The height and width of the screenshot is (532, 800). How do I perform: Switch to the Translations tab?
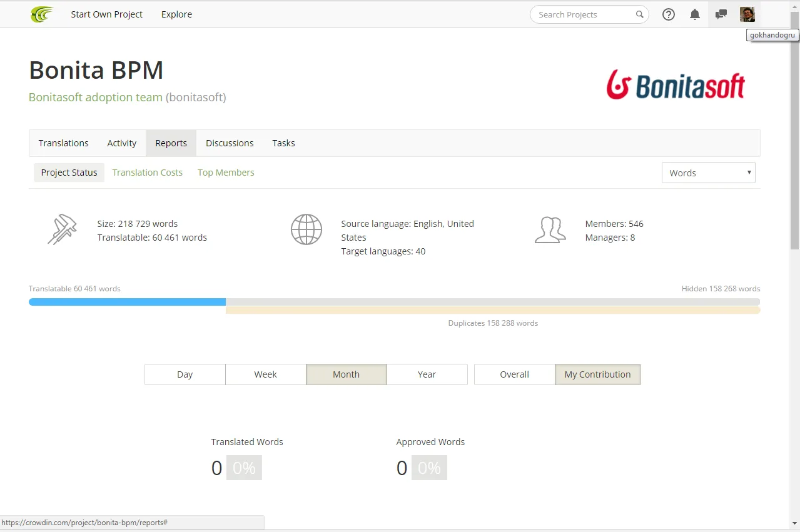point(64,143)
